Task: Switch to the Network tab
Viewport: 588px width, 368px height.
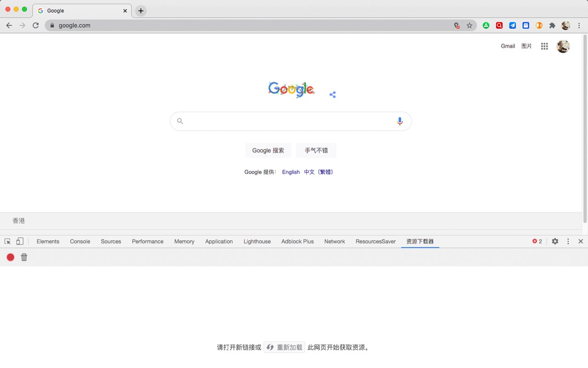Action: [334, 241]
